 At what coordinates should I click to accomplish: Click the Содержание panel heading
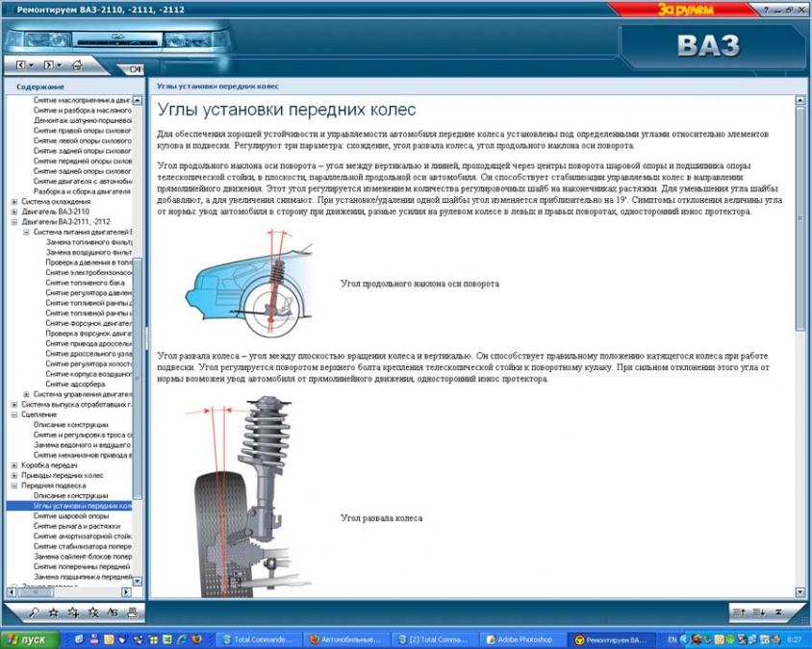click(40, 87)
